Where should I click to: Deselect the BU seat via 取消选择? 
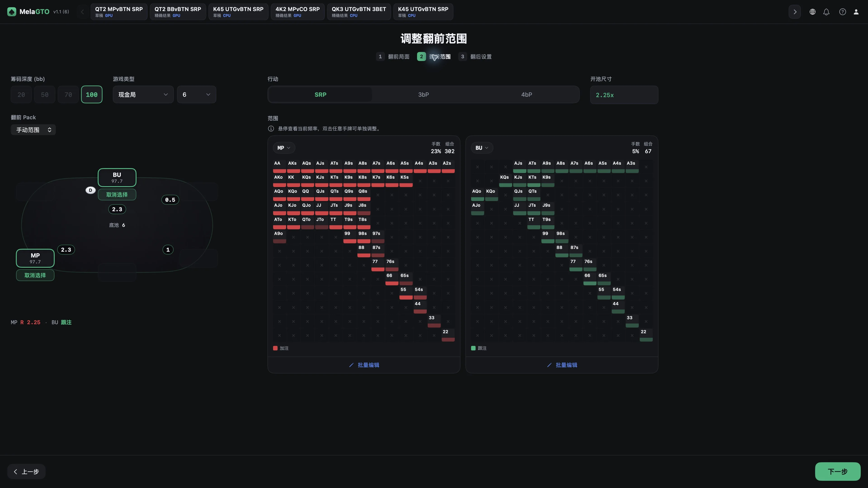pos(117,195)
